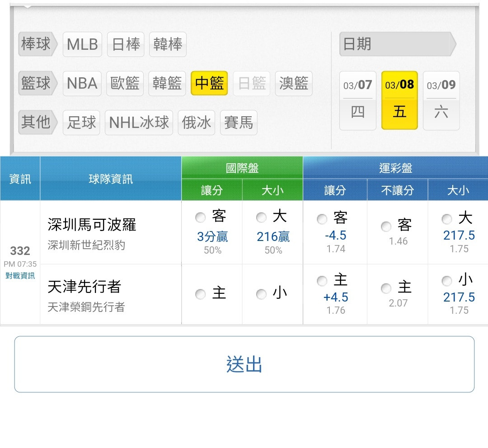The height and width of the screenshot is (448, 488).
Task: Click the 日期 header label
Action: pos(398,44)
